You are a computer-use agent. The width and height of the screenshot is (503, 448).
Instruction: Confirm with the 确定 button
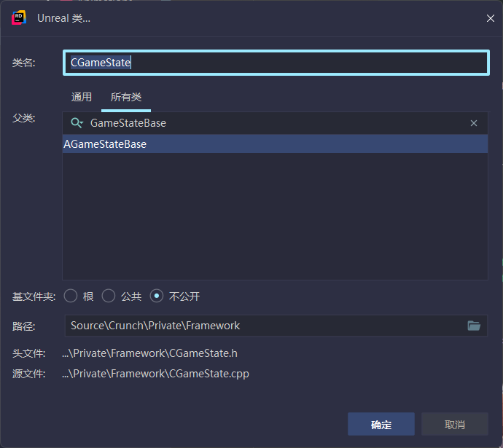point(381,424)
